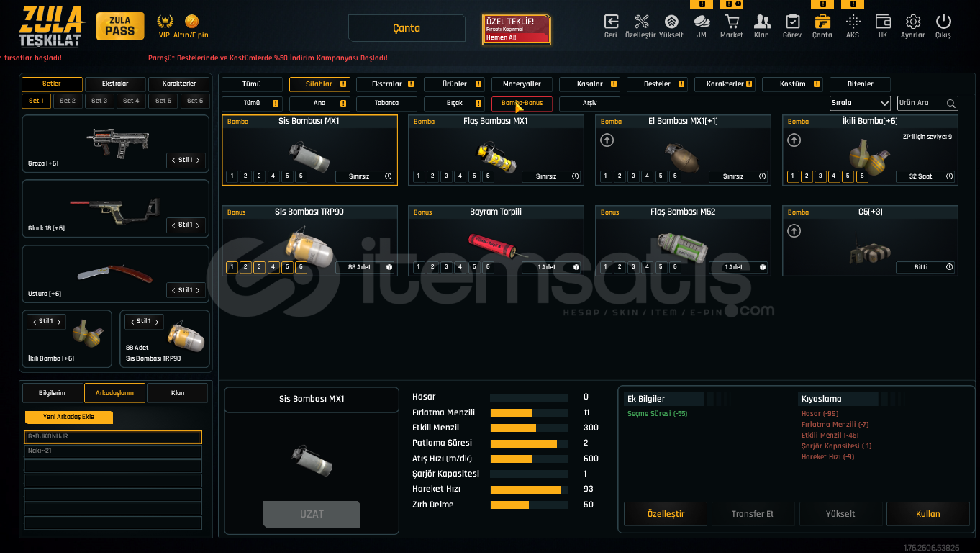Viewport: 980px width, 555px height.
Task: Previous style arrow for Ustura [+6]
Action: [x=173, y=290]
